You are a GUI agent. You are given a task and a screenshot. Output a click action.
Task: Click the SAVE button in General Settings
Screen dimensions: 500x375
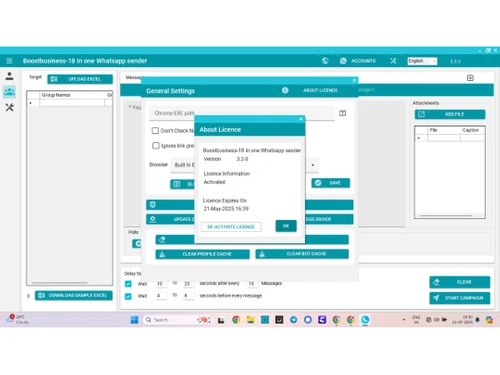[x=331, y=183]
